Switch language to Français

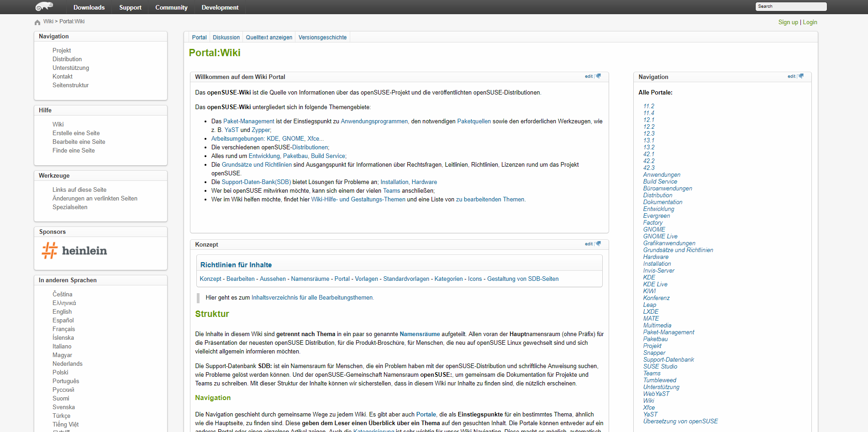point(63,329)
